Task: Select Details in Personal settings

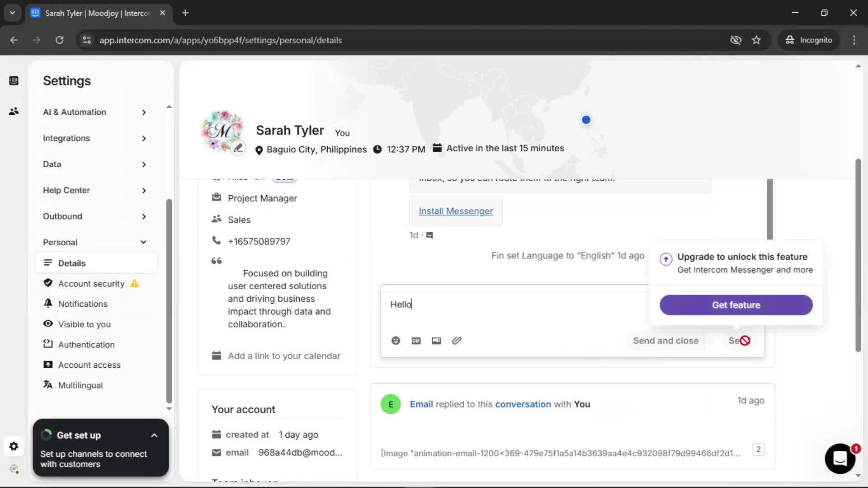Action: coord(96,263)
